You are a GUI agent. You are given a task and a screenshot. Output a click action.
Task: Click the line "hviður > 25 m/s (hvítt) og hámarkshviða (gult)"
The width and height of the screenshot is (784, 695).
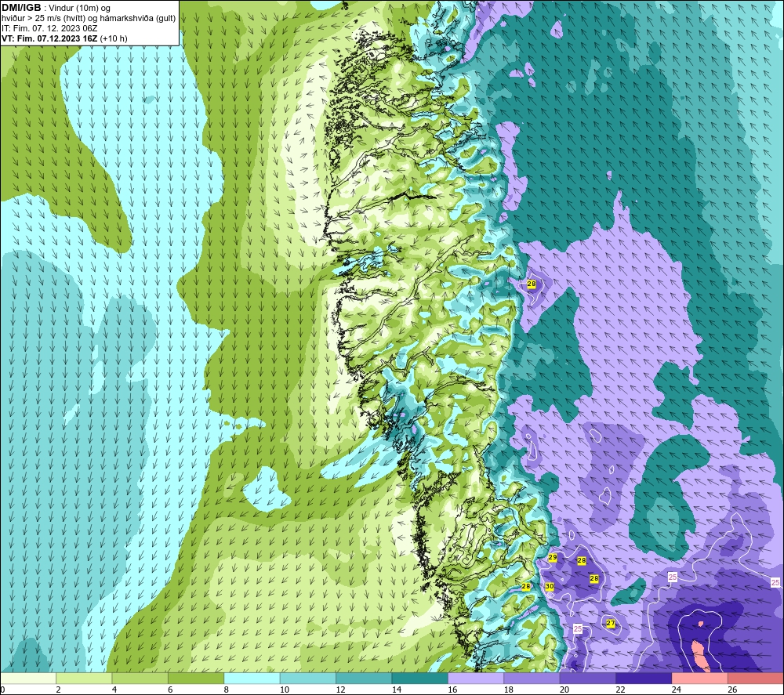pos(89,19)
